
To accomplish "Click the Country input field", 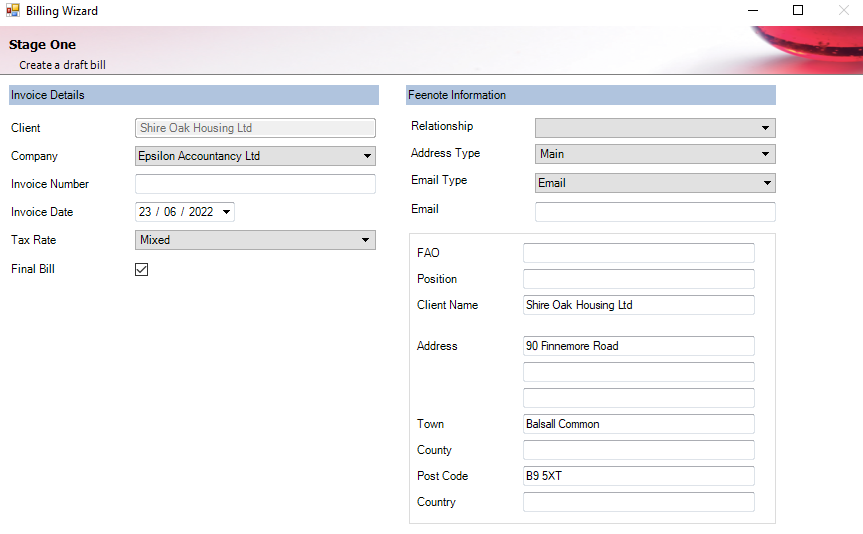I will (x=638, y=502).
